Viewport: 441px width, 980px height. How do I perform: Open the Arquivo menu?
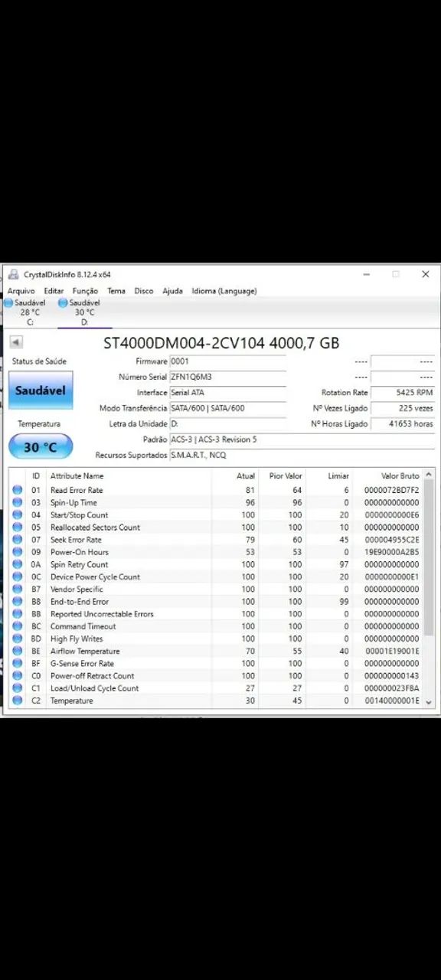[21, 291]
